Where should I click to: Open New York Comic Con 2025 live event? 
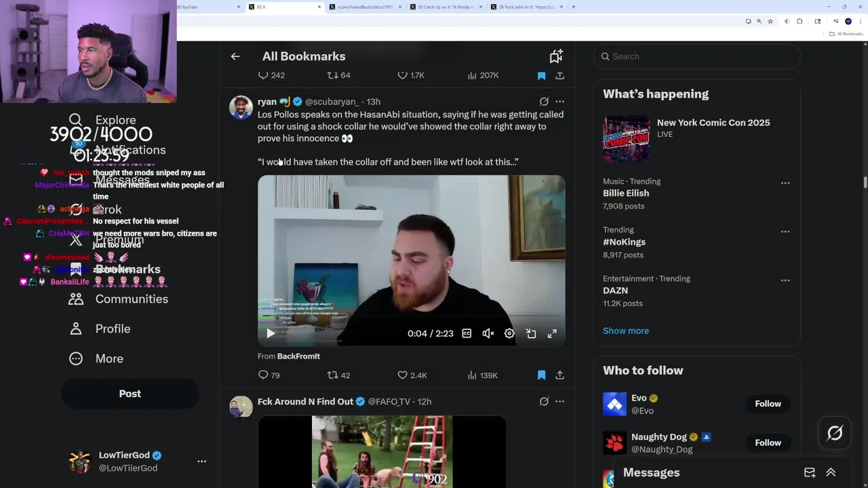pos(696,138)
